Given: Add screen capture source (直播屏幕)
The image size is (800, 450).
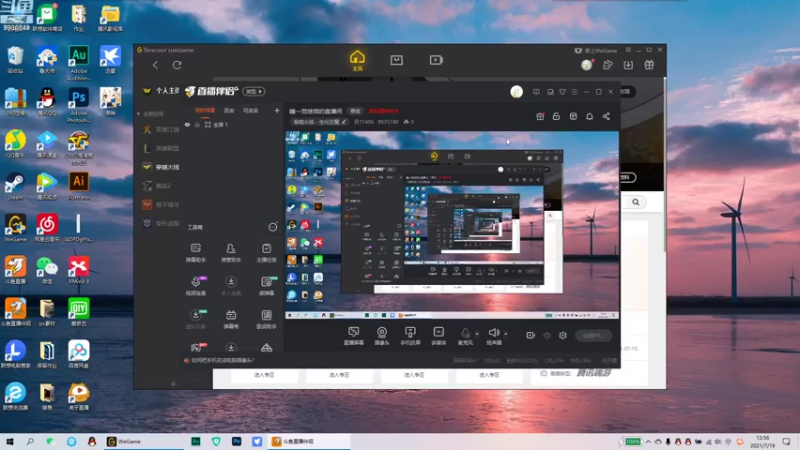Looking at the screenshot, I should pos(353,336).
